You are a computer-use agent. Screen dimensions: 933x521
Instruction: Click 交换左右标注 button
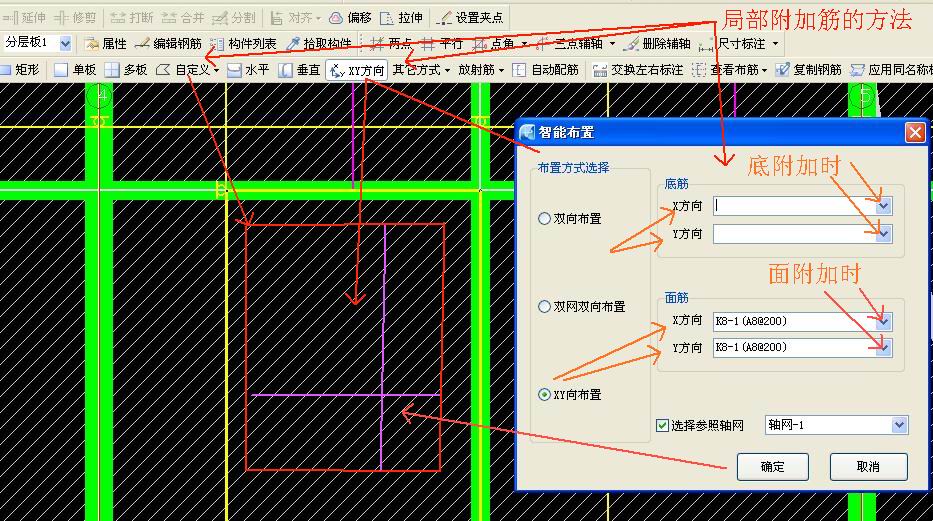pos(637,70)
